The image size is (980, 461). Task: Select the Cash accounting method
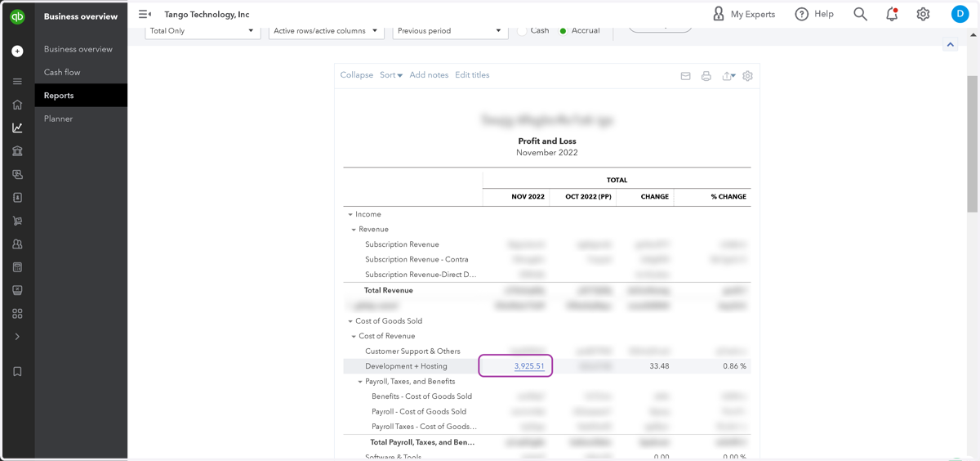point(523,31)
